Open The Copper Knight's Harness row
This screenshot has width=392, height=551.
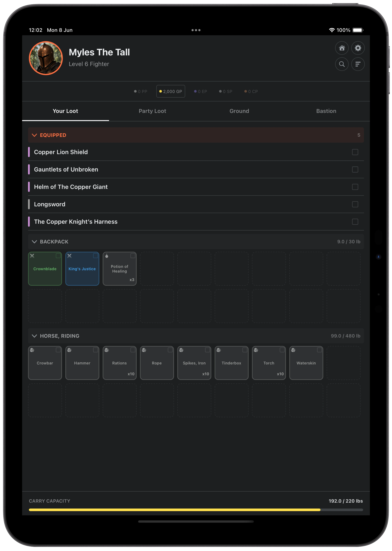pyautogui.click(x=196, y=222)
